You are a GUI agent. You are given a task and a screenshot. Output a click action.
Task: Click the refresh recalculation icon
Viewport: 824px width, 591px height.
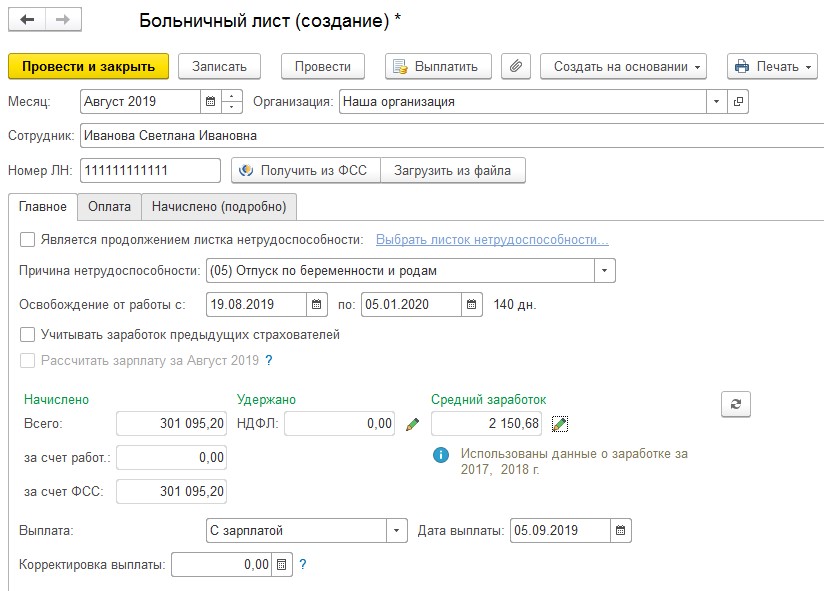coord(736,403)
